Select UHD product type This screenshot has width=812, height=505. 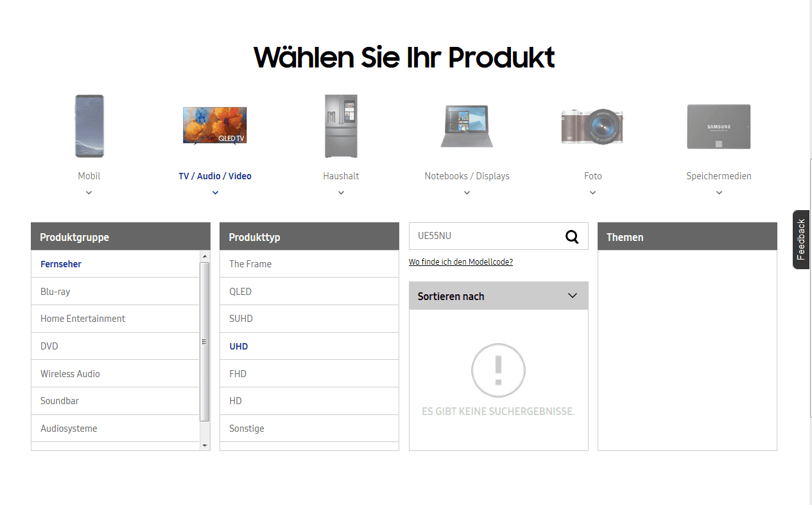[x=309, y=346]
